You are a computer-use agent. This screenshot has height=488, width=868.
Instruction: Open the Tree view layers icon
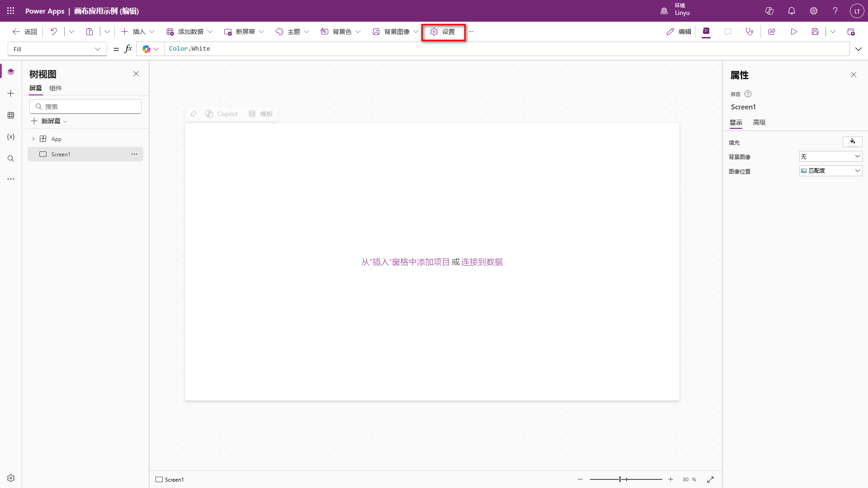[x=11, y=72]
